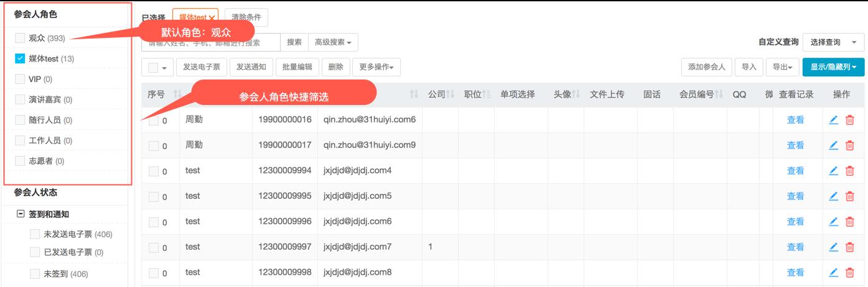The image size is (868, 287).
Task: Uncheck the 媒体test role checkbox
Action: (x=20, y=59)
